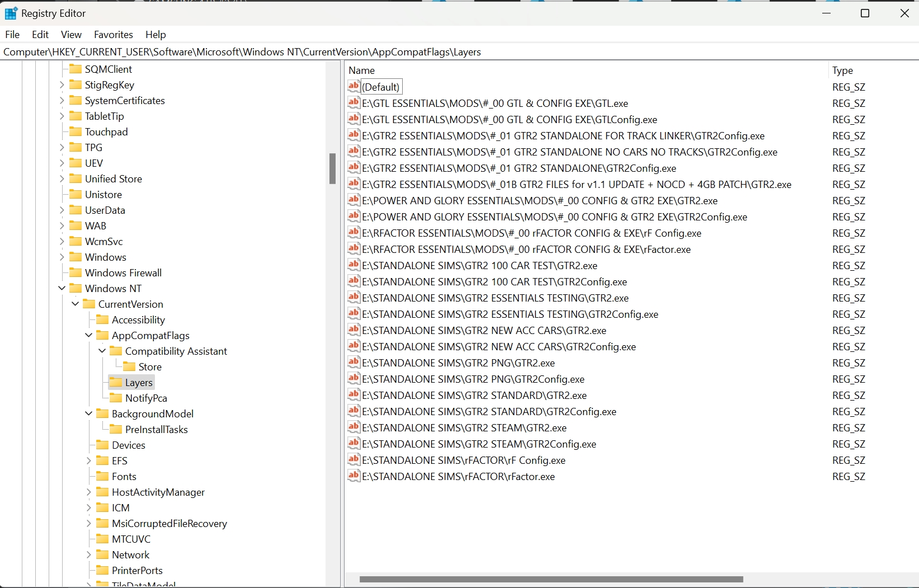Open the View menu
919x588 pixels.
coord(71,34)
